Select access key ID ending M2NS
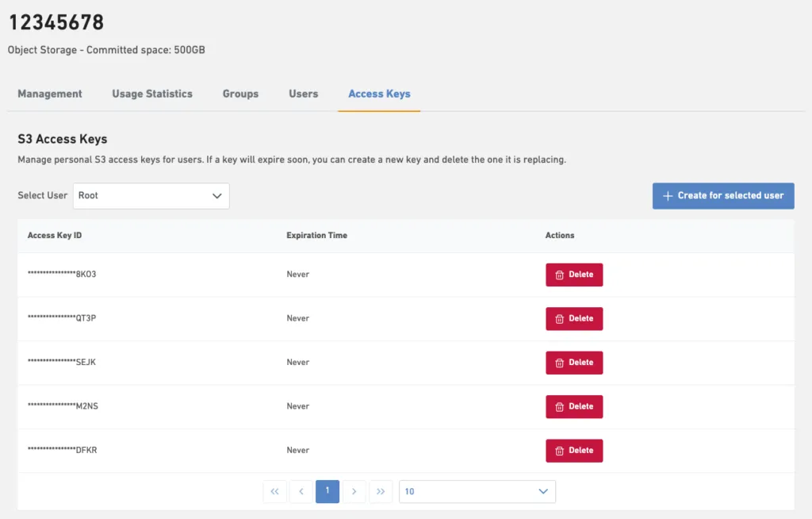 (x=63, y=406)
